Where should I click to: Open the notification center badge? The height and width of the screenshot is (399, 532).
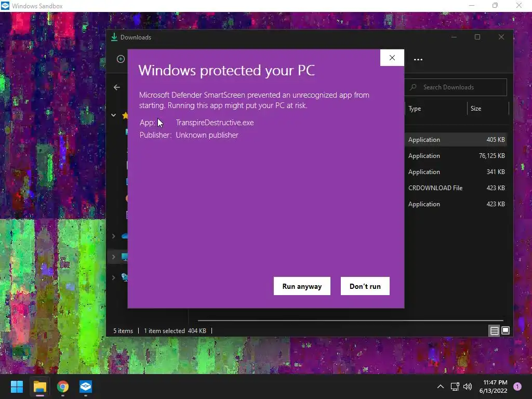[517, 386]
